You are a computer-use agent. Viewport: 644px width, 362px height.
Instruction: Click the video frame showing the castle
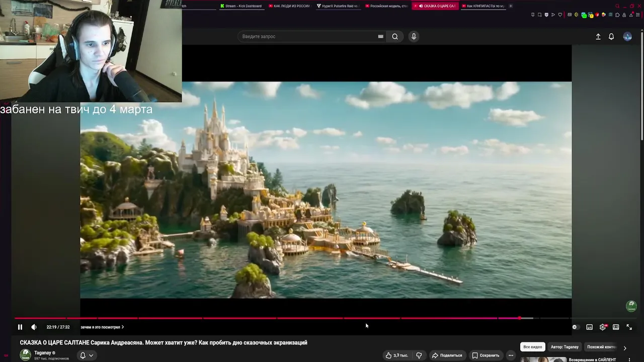(x=326, y=190)
